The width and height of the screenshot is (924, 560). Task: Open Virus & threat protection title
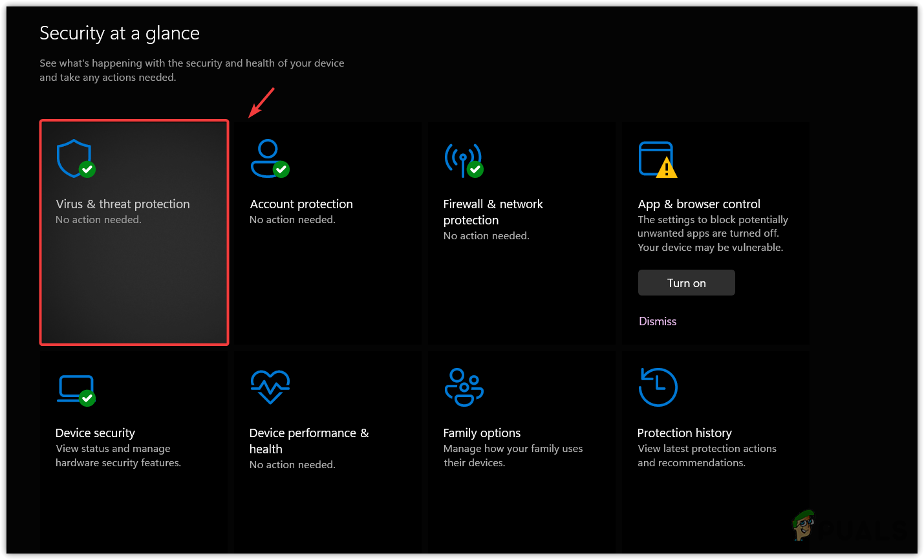click(123, 204)
